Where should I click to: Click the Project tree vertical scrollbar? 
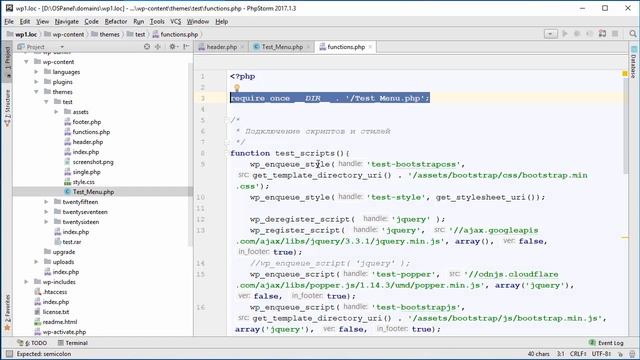click(x=190, y=155)
